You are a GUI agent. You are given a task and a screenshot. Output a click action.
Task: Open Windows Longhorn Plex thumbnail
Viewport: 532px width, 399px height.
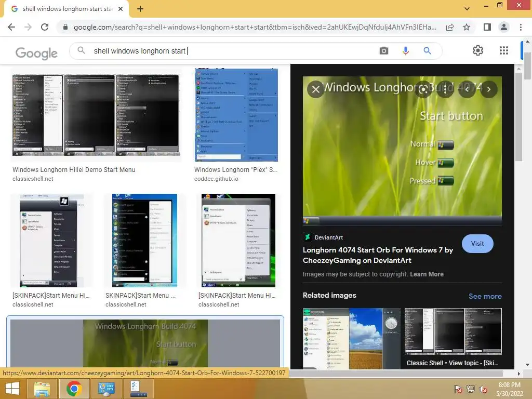point(236,115)
